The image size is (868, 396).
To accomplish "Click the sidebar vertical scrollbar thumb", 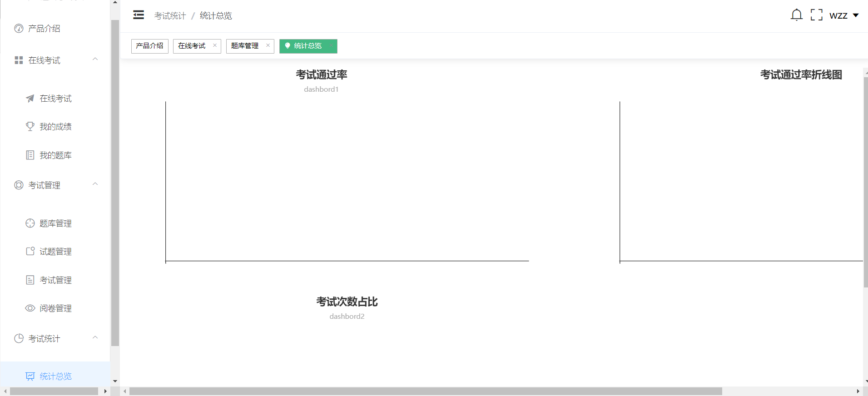I will click(115, 183).
